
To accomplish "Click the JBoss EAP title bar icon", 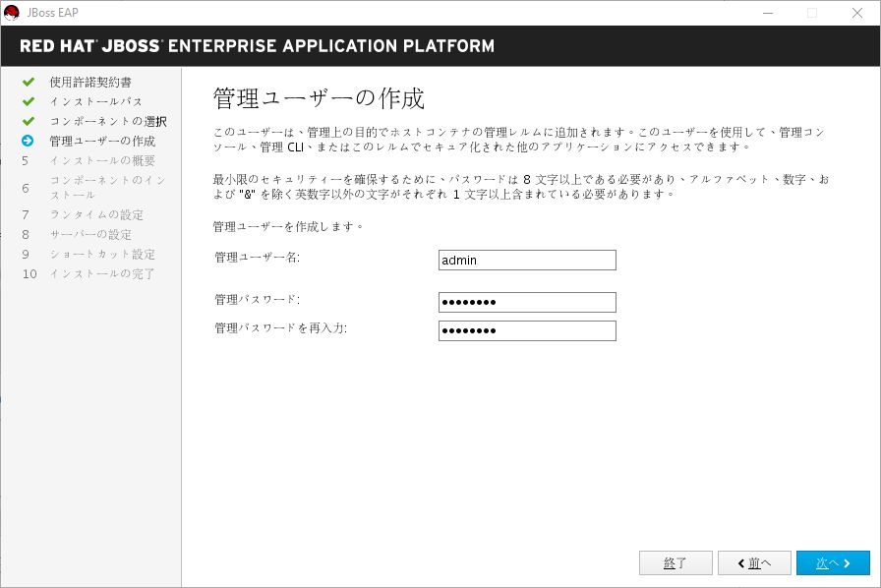I will pos(11,13).
